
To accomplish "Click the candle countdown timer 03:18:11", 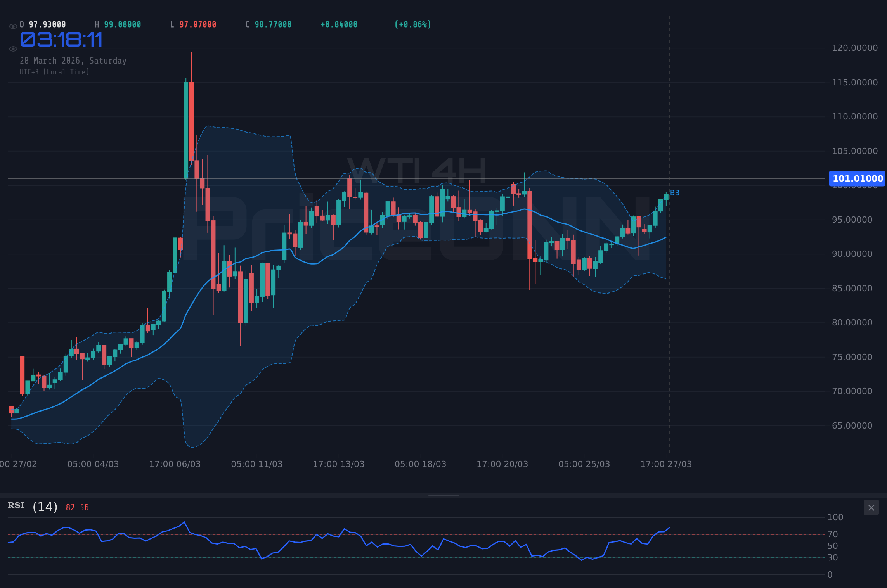I will [x=61, y=39].
